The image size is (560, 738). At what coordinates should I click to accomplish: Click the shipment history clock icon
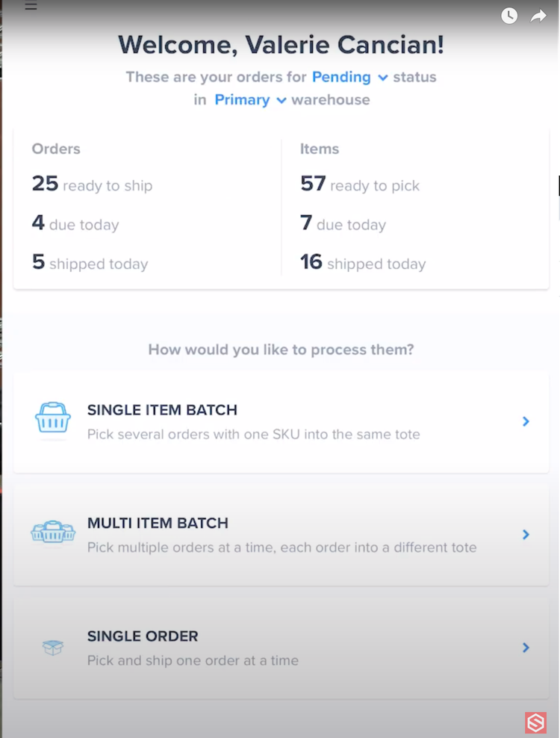(509, 16)
